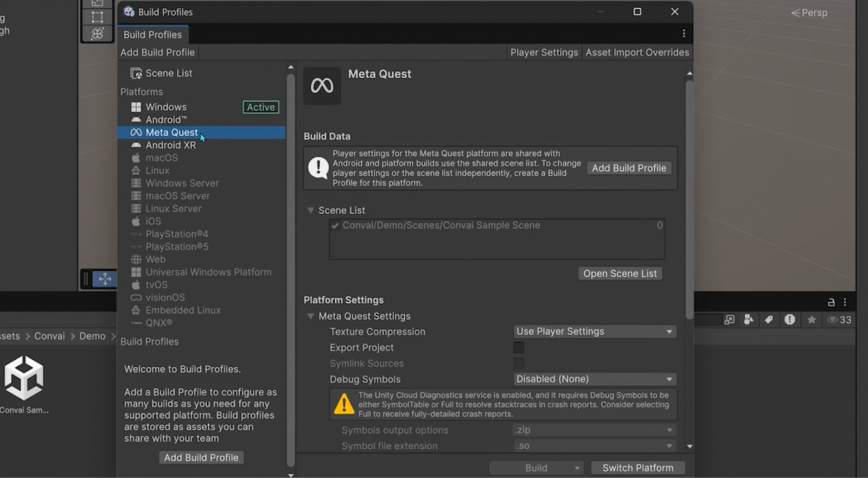Select the Android platform
This screenshot has height=478, width=868.
tap(201, 119)
